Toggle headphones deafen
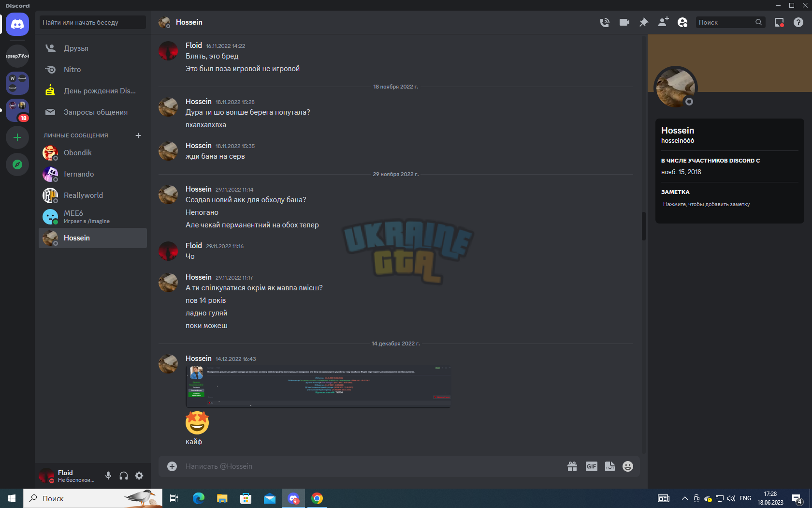Image resolution: width=812 pixels, height=508 pixels. click(124, 476)
